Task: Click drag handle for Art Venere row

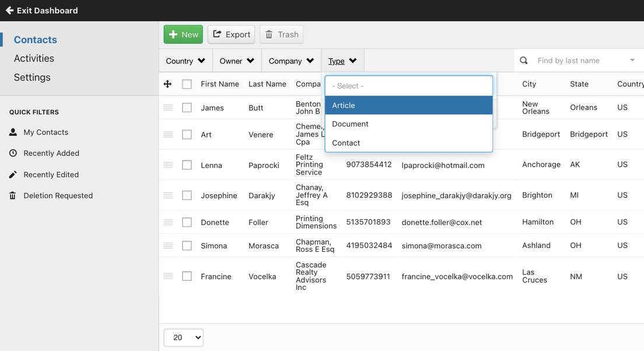Action: coord(168,134)
